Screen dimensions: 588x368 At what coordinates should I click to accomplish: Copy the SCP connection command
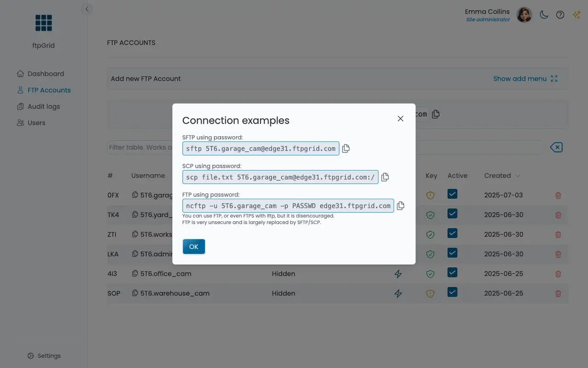(x=385, y=177)
